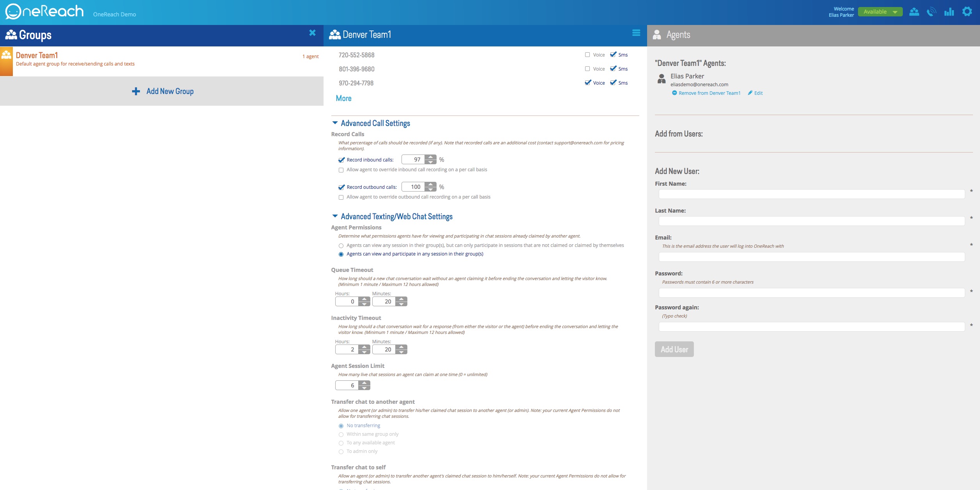Click the phone calls icon in header
980x490 pixels.
click(931, 12)
